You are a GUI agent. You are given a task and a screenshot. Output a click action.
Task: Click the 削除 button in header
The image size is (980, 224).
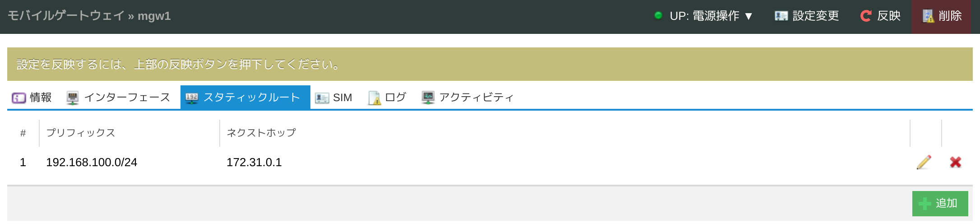pyautogui.click(x=941, y=17)
